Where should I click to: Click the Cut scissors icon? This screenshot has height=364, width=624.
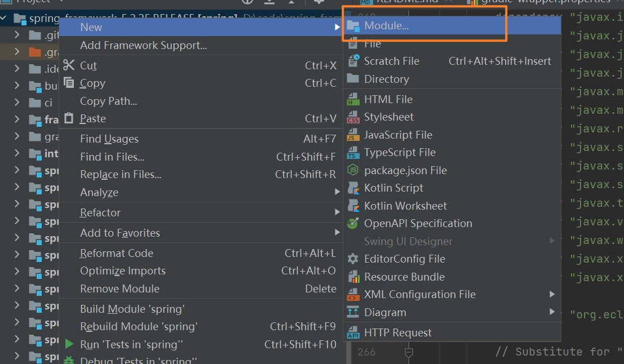point(69,65)
